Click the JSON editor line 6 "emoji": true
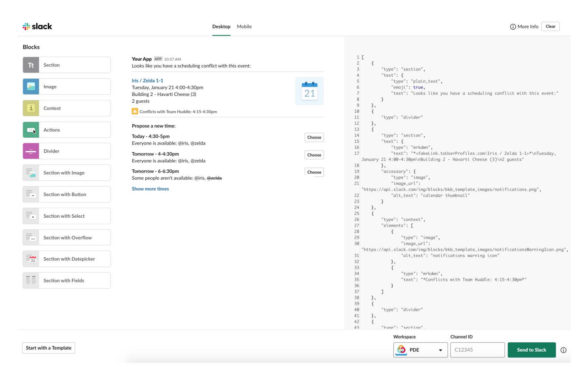The image size is (588, 380). tap(408, 87)
